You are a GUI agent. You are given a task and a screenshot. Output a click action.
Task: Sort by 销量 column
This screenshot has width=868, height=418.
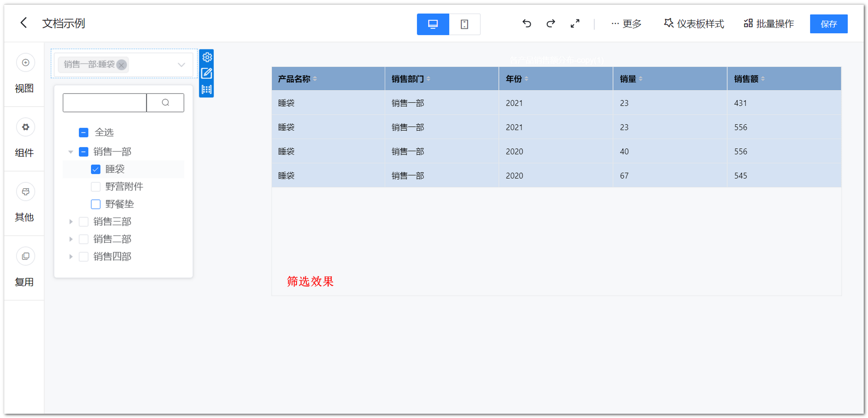(641, 79)
